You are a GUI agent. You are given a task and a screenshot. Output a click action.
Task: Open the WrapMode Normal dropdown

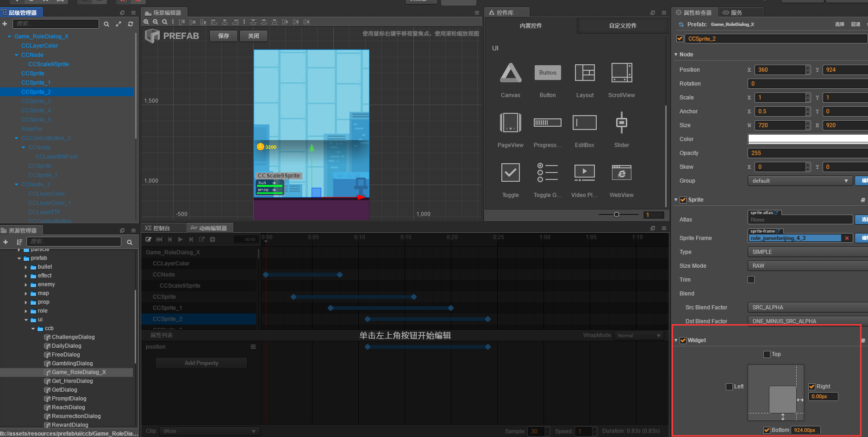[639, 336]
